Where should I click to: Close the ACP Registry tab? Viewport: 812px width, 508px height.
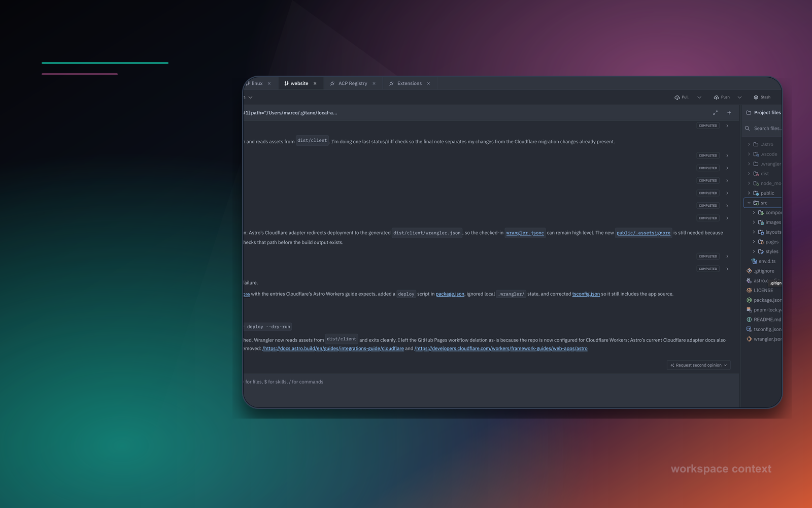(374, 83)
